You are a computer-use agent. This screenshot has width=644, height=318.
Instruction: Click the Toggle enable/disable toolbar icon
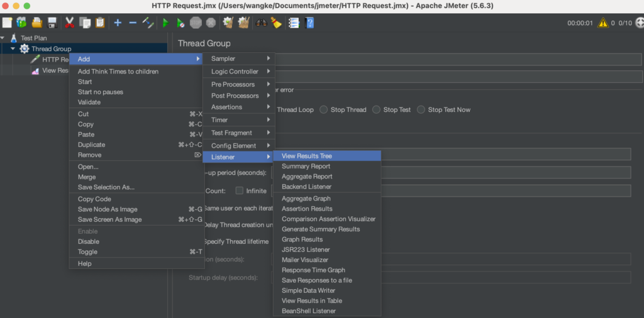(x=148, y=23)
